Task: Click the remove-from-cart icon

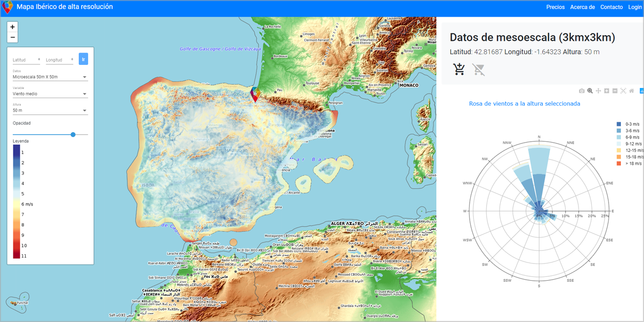Action: [x=479, y=69]
